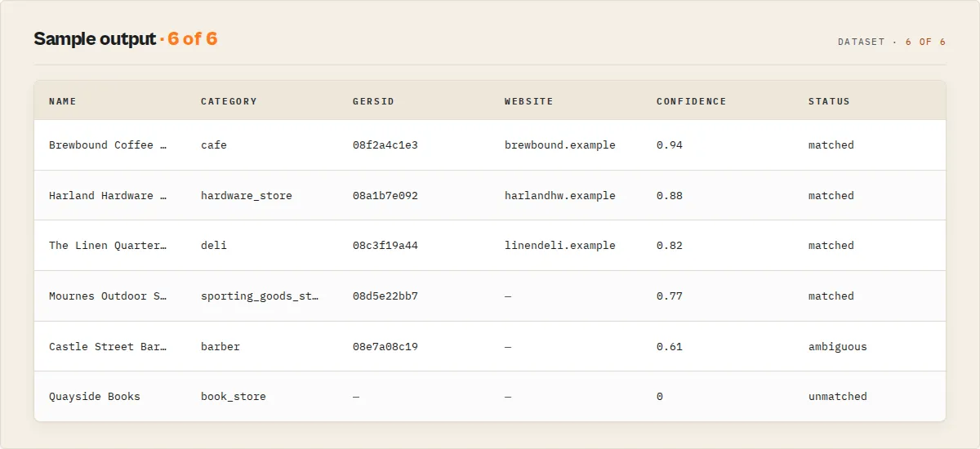Click the book_store category cell
980x449 pixels.
[234, 397]
